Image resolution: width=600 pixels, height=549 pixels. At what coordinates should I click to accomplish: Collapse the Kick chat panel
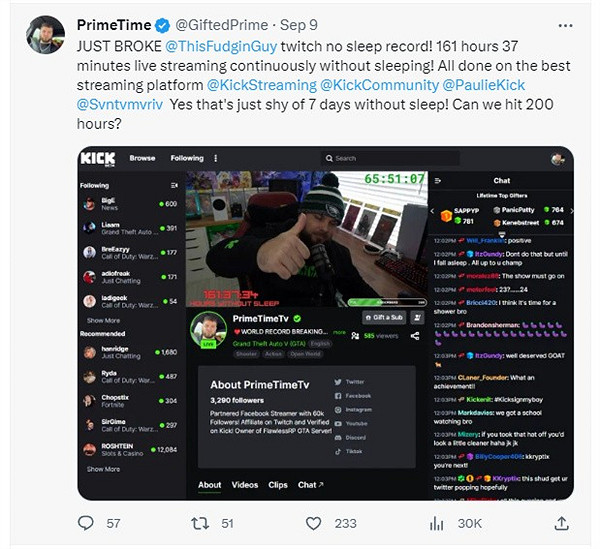click(x=436, y=181)
